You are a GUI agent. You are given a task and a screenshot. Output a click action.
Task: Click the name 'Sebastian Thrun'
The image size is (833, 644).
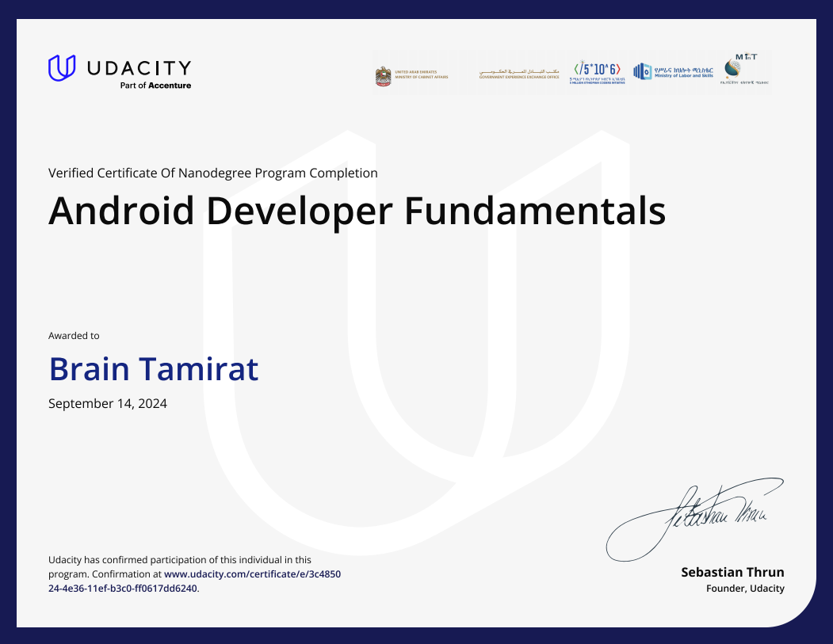coord(732,573)
